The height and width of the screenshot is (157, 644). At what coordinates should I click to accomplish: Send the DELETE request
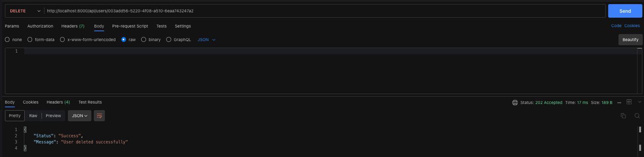point(625,11)
